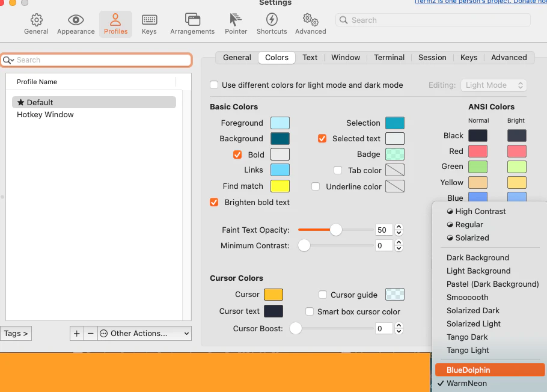Click the Faint Text Opacity slider knob

point(336,230)
